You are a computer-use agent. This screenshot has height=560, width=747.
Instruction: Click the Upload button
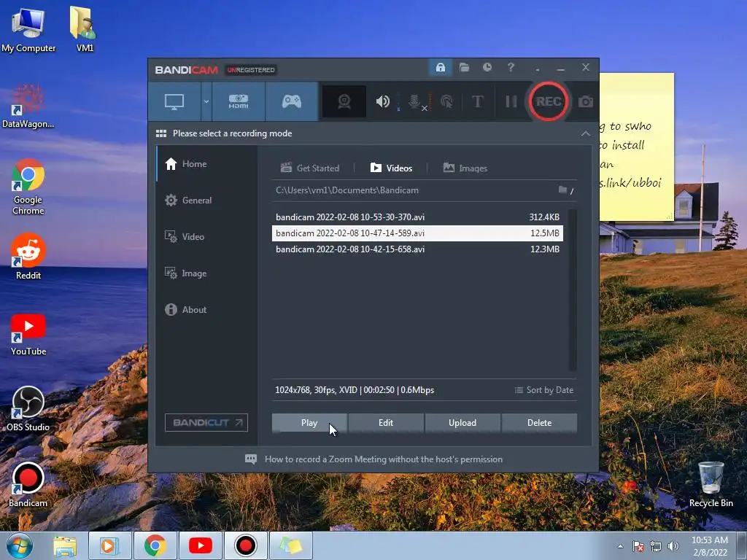[x=462, y=423]
